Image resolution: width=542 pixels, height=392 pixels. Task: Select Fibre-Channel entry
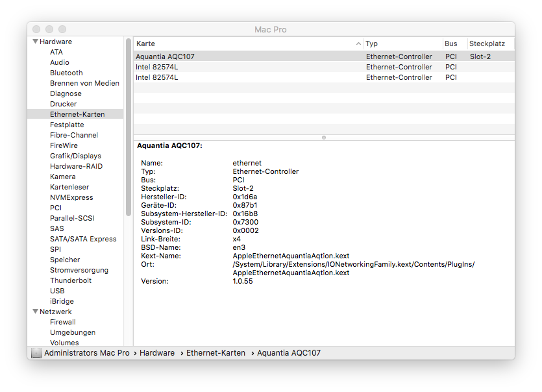(x=74, y=135)
